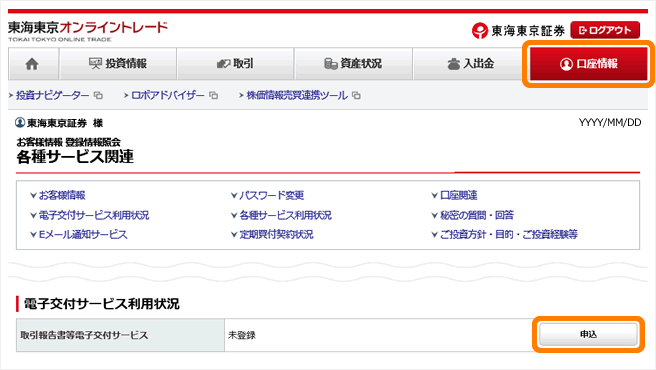656x370 pixels.
Task: Open the ロボアドバイザー link
Action: [x=168, y=95]
